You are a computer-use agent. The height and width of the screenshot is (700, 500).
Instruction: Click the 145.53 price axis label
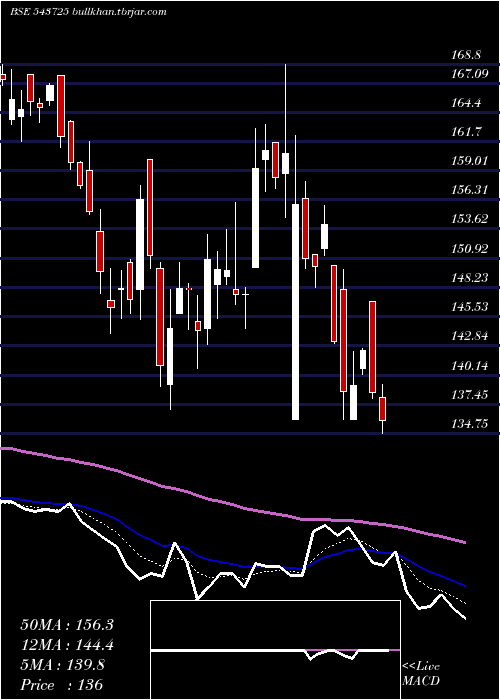470,307
